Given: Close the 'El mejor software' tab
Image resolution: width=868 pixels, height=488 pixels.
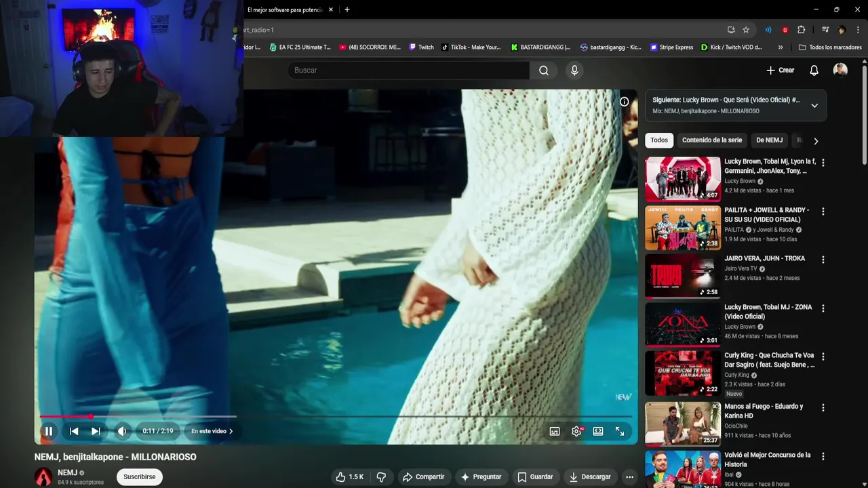Looking at the screenshot, I should (x=331, y=9).
